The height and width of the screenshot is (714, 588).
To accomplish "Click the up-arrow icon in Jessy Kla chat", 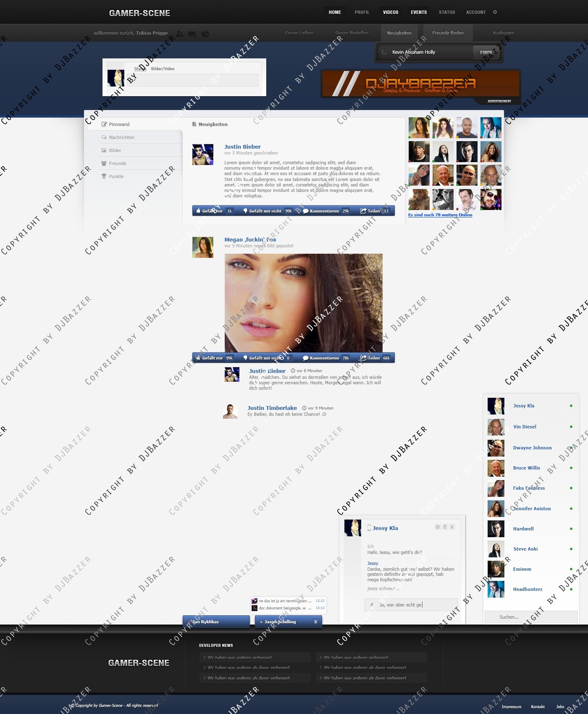I will point(445,527).
